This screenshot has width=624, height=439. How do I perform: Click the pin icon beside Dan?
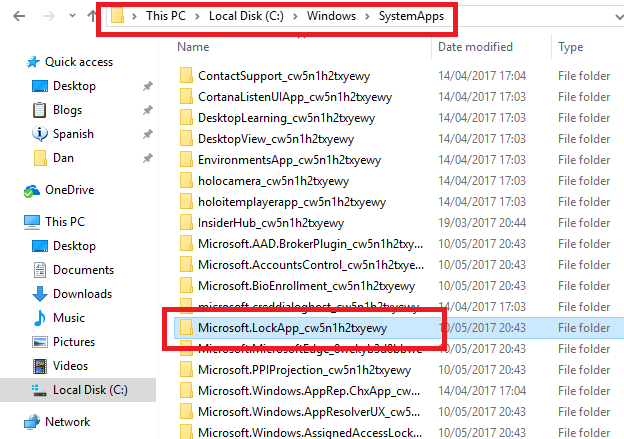click(x=148, y=158)
